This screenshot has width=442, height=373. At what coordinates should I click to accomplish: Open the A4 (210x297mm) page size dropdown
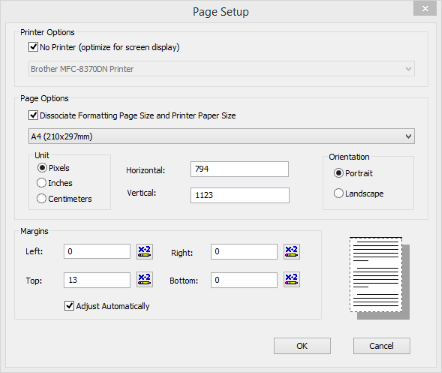pyautogui.click(x=221, y=136)
